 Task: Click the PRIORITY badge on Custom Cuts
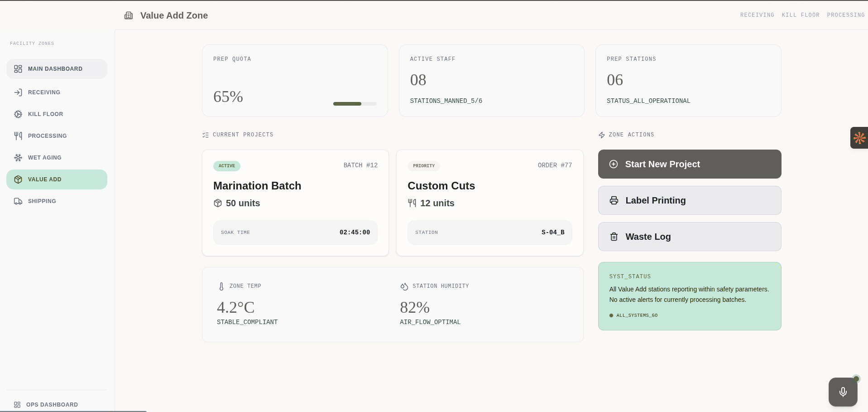(424, 166)
